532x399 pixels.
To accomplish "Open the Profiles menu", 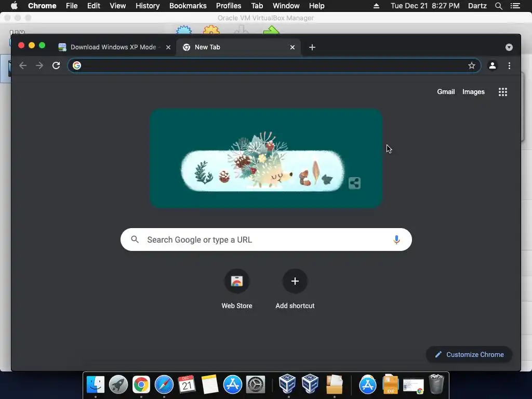I will 229,6.
